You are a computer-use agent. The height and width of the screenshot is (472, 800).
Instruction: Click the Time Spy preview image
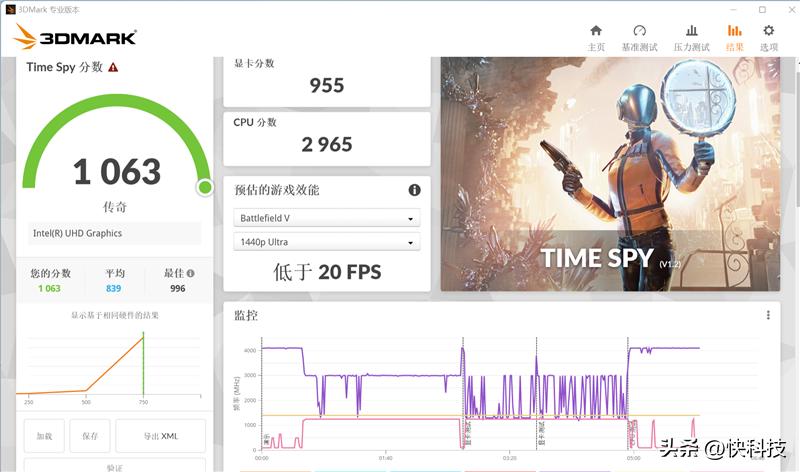[x=610, y=174]
